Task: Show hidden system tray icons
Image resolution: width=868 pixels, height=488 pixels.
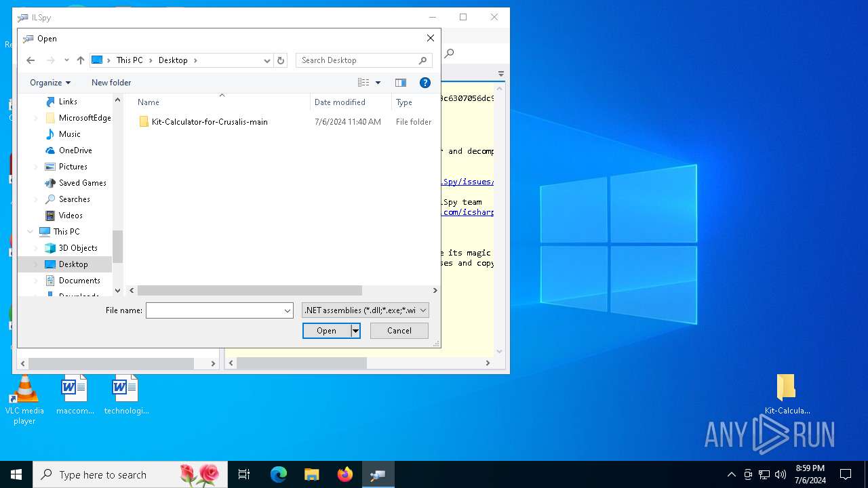Action: coord(731,474)
